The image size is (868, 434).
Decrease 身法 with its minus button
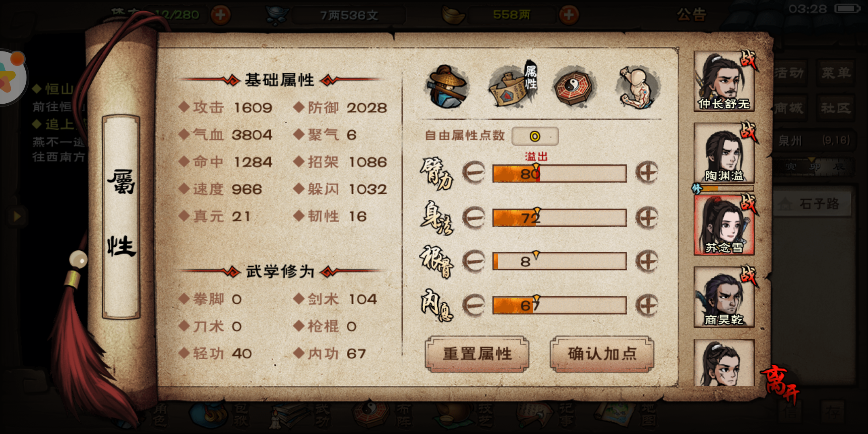pos(474,217)
